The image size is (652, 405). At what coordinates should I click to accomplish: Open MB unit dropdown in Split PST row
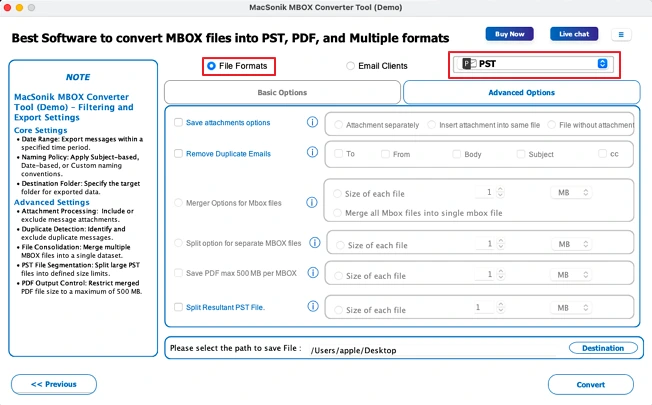(572, 308)
